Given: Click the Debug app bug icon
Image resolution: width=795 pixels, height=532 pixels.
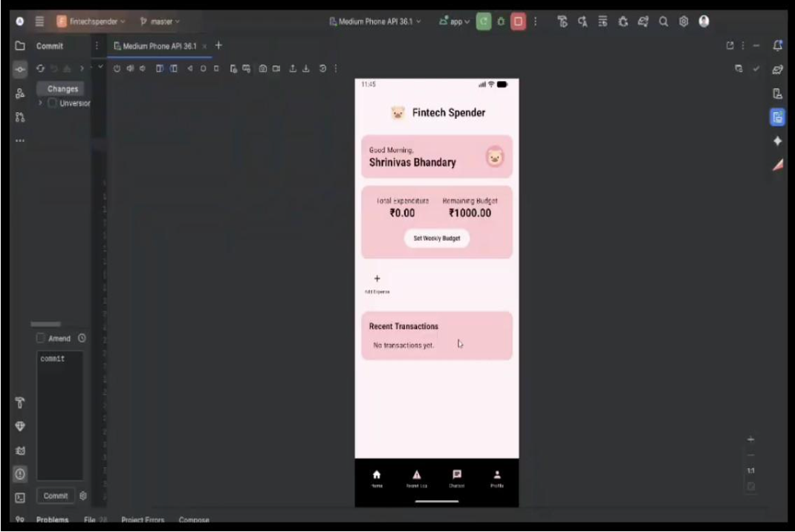Looking at the screenshot, I should pyautogui.click(x=501, y=22).
